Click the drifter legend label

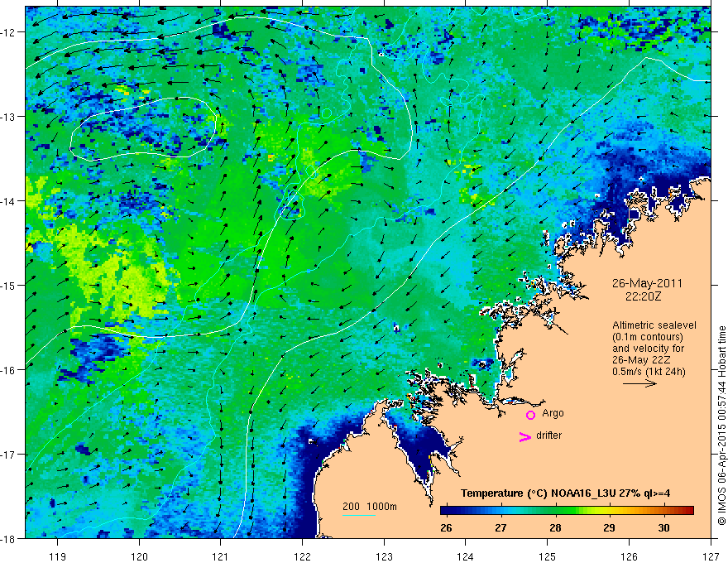[x=548, y=435]
